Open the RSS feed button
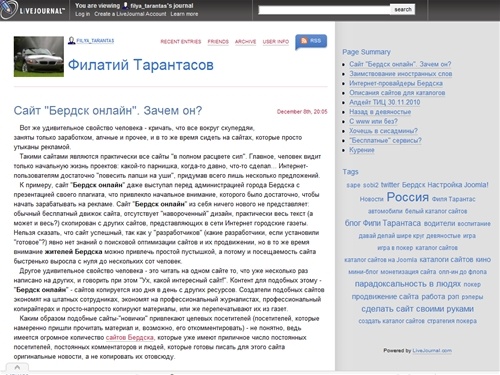 [x=311, y=41]
